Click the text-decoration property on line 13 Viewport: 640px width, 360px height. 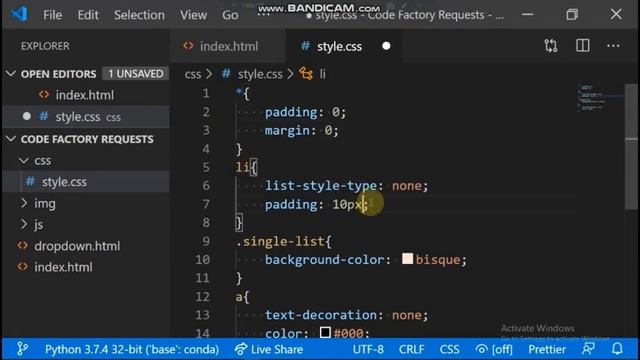(321, 315)
